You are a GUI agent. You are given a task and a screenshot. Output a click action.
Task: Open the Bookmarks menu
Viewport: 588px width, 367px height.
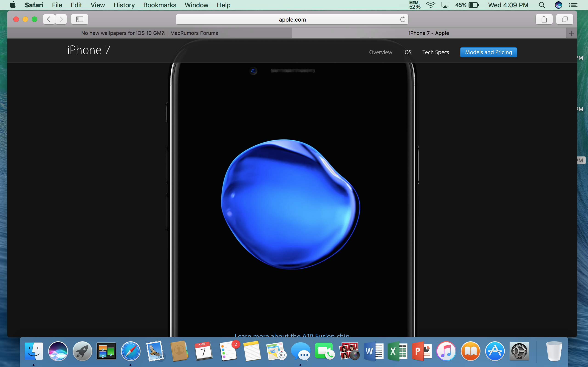(160, 5)
